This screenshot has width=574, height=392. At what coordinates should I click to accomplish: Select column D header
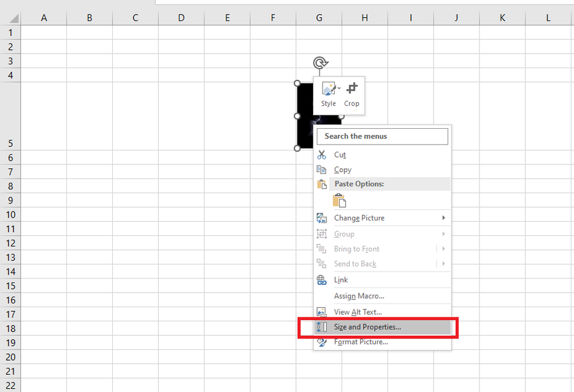pyautogui.click(x=181, y=18)
